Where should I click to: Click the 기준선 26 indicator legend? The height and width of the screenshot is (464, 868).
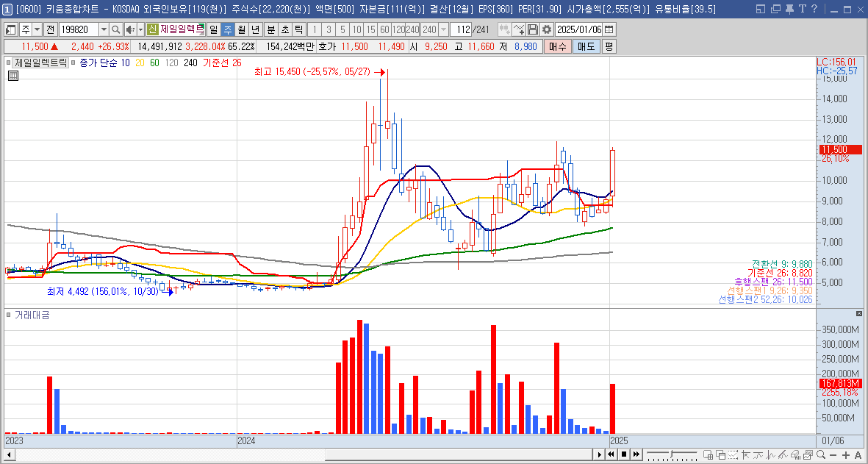(222, 63)
